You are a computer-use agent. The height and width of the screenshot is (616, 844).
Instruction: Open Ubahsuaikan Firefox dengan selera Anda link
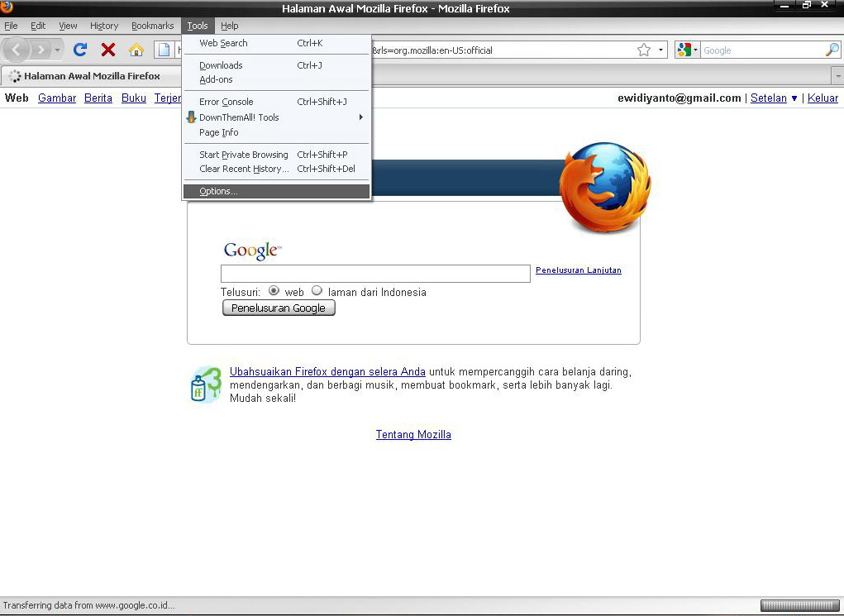[327, 371]
